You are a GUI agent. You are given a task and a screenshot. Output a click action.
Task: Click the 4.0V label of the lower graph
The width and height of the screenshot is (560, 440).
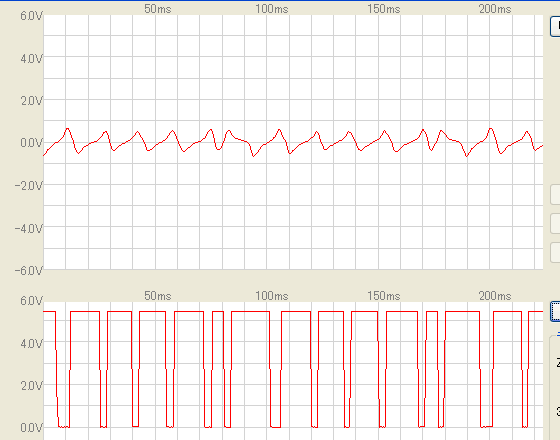point(31,344)
